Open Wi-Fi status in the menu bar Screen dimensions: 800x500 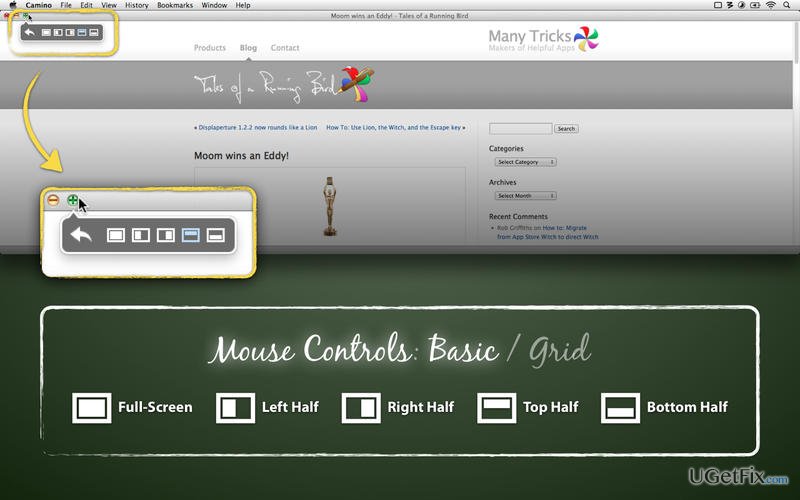pos(771,5)
